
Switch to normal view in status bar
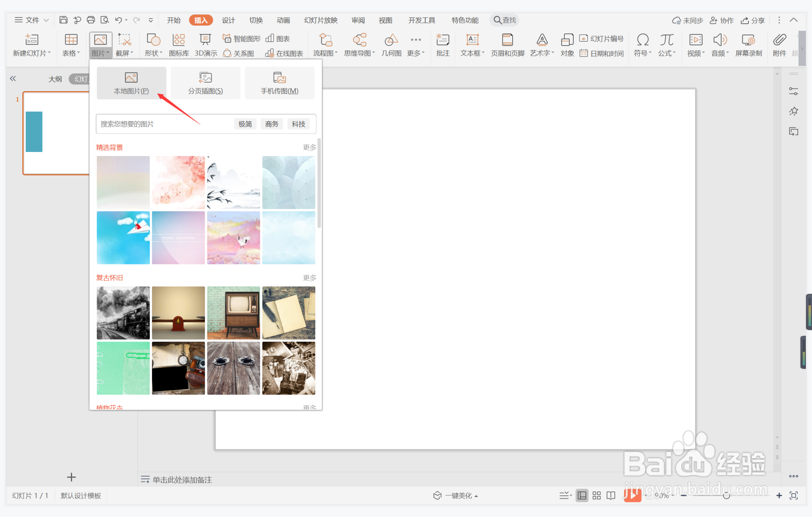click(x=582, y=495)
